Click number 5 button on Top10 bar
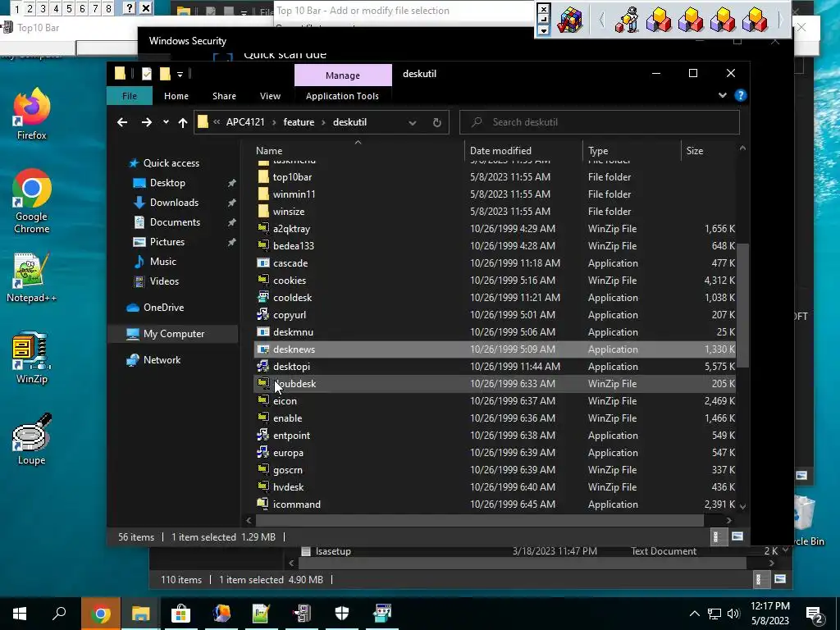The width and height of the screenshot is (840, 630). point(69,8)
